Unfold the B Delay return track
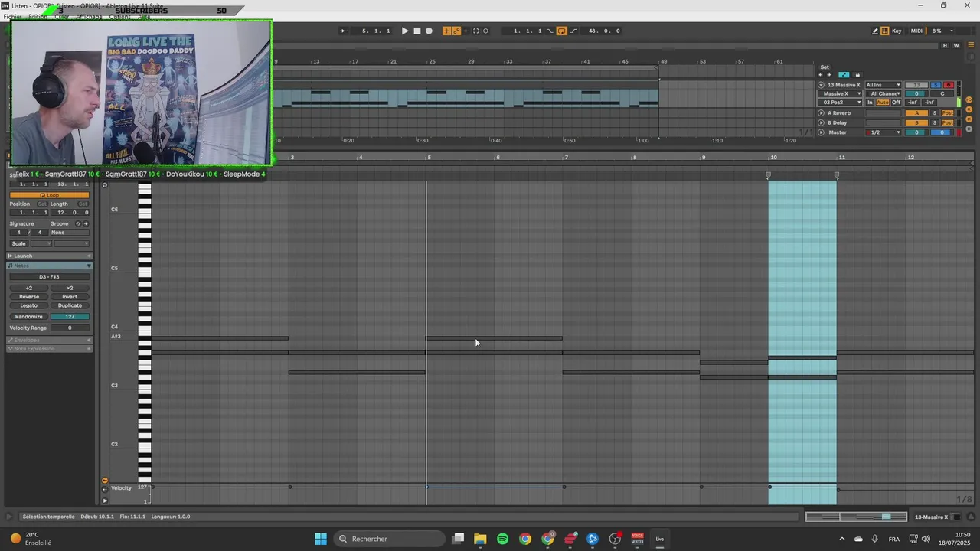Screen dimensions: 980x551 [821, 122]
